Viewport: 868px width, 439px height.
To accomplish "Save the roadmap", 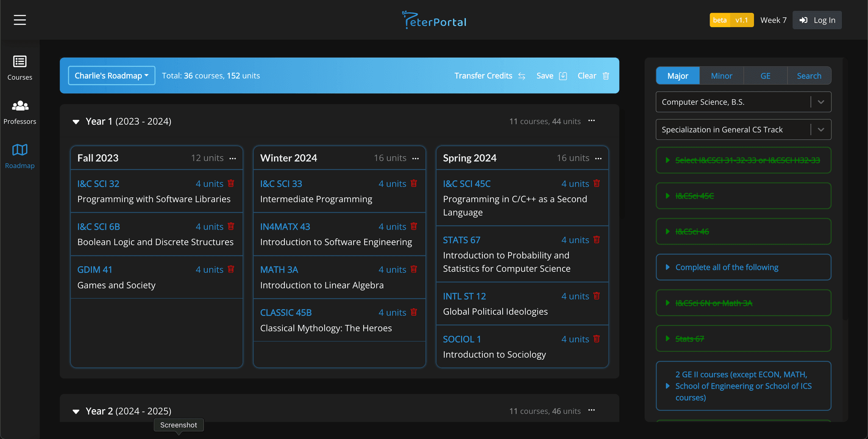I will point(551,76).
